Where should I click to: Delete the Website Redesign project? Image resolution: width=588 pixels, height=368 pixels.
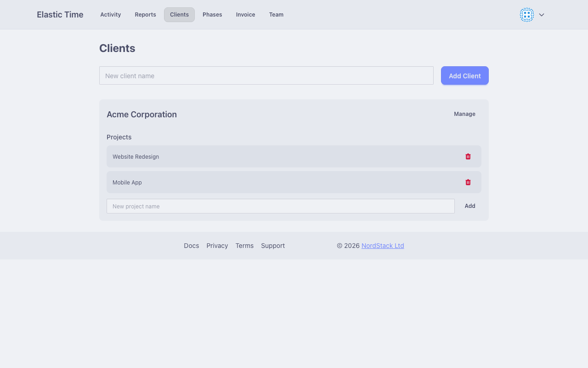pyautogui.click(x=468, y=156)
